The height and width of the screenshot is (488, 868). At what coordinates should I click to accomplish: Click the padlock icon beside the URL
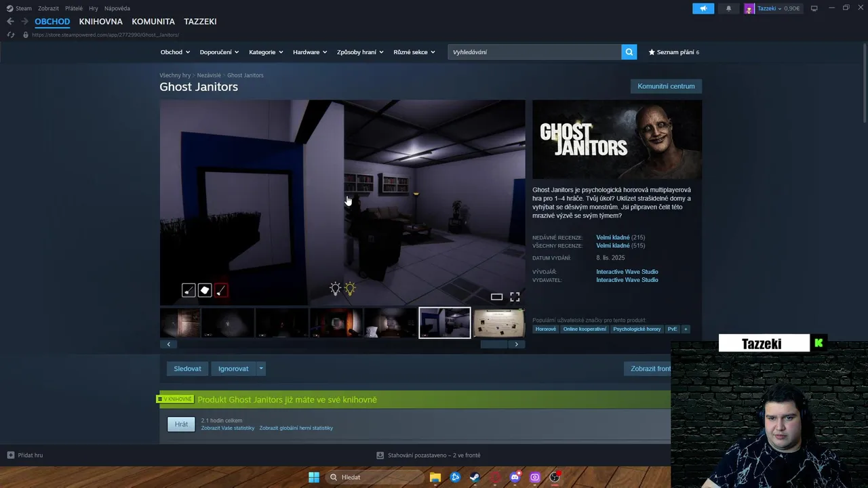(x=26, y=35)
